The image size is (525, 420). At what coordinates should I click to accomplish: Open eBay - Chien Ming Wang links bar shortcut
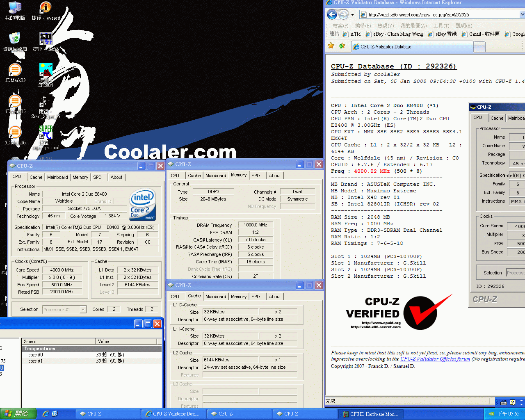(395, 34)
